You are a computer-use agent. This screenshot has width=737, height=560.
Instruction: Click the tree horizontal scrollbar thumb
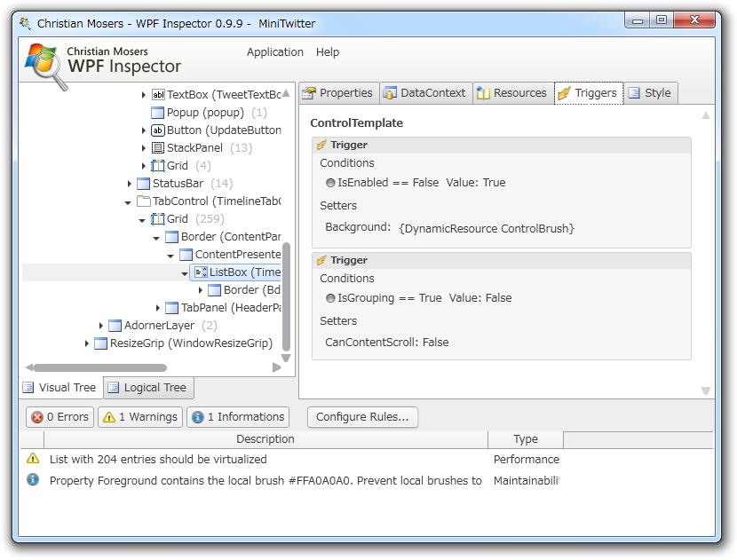pos(100,367)
